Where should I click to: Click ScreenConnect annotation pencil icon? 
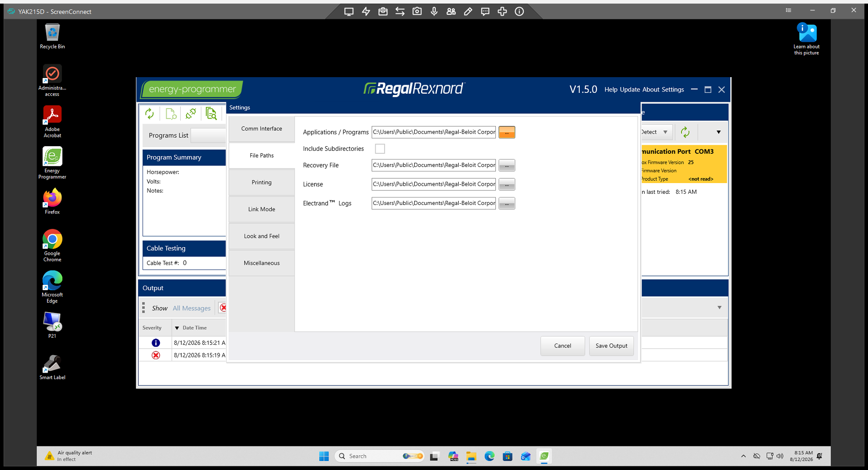tap(468, 12)
